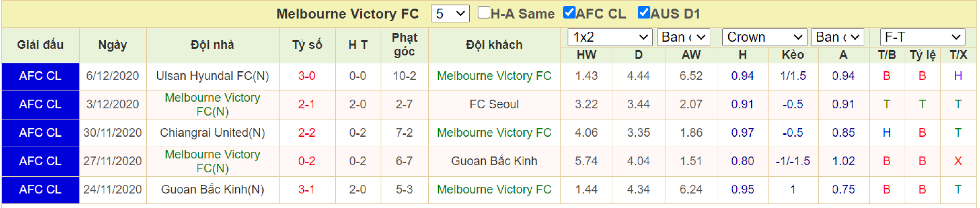Select the Tỷ số column header
This screenshot has height=208, width=980.
307,45
